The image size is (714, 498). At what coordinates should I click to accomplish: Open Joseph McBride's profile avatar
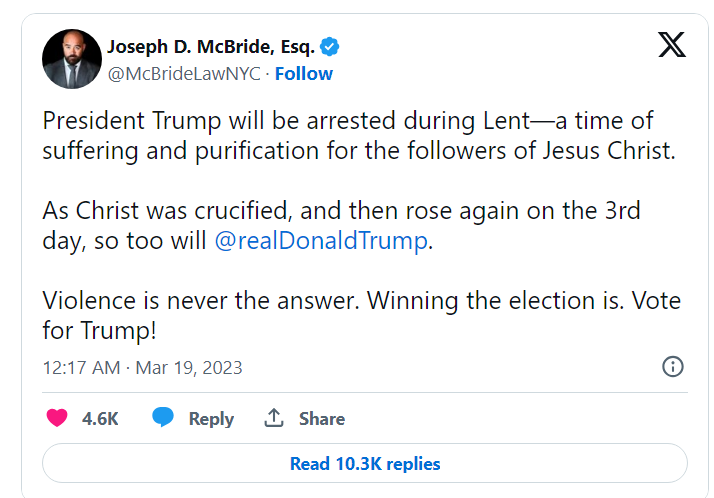[x=72, y=59]
